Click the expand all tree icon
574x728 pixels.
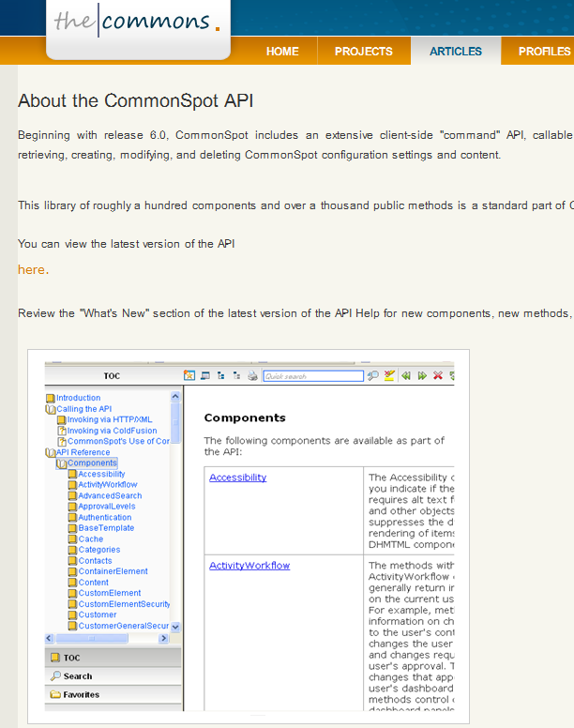click(220, 375)
